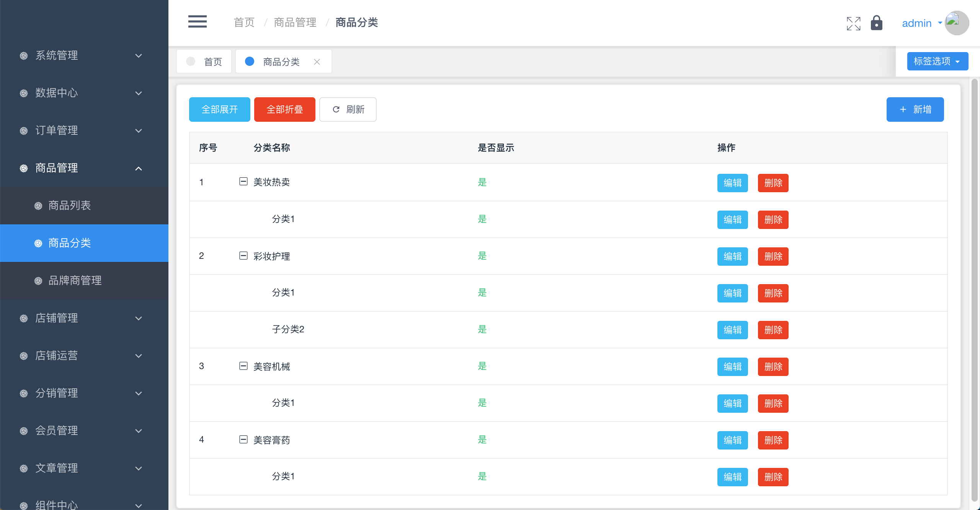Click 品牌商管理 sidebar gear icon

(x=38, y=281)
